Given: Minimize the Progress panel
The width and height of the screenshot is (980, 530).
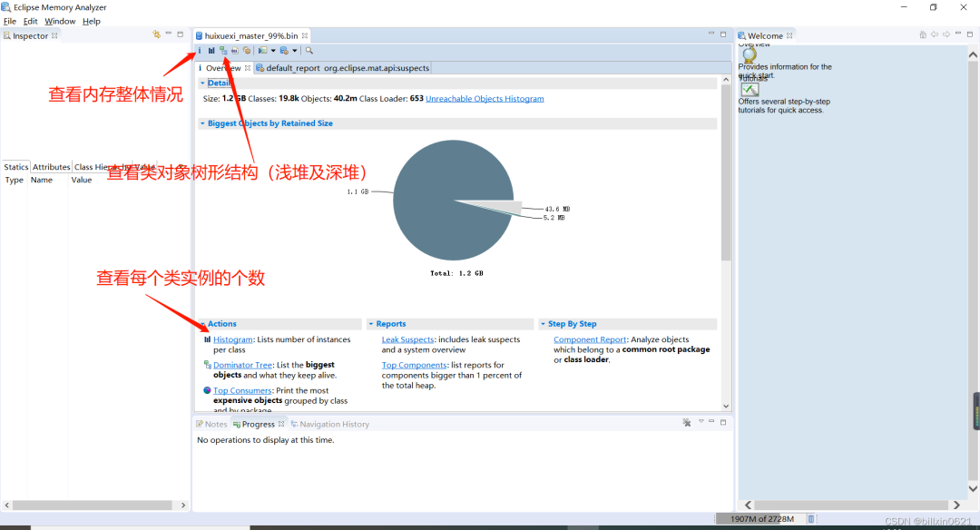Looking at the screenshot, I should pos(711,422).
